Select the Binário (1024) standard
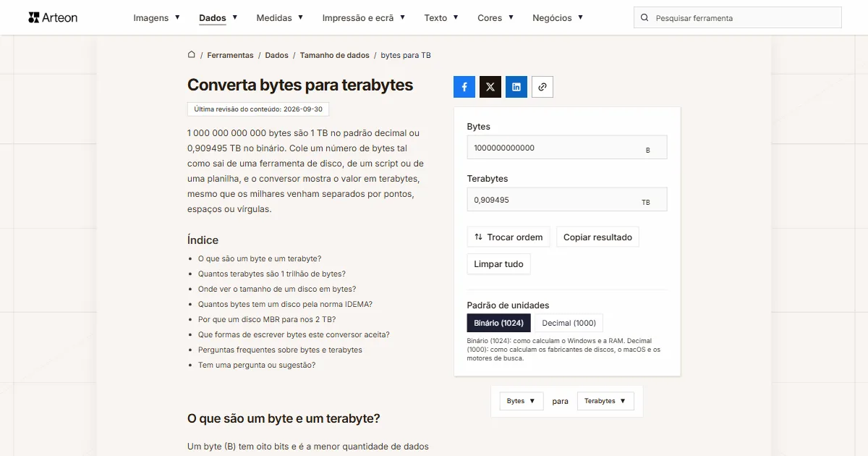The height and width of the screenshot is (456, 868). coord(499,323)
